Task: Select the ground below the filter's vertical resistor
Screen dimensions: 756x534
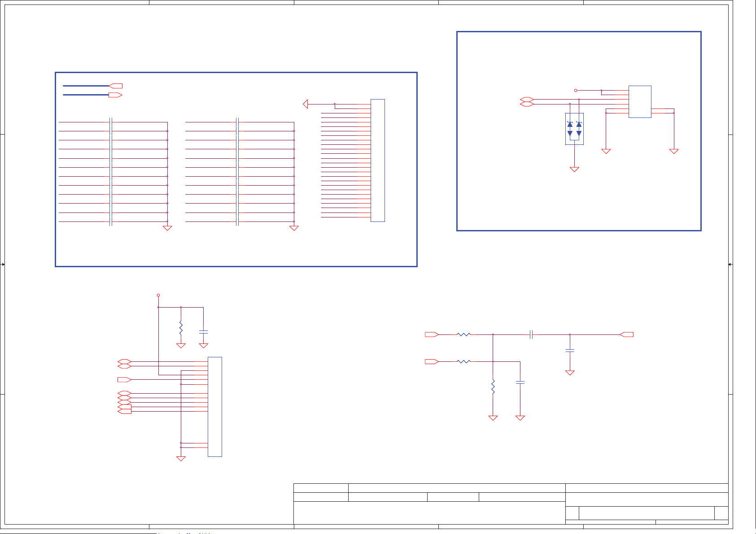Action: coord(493,418)
